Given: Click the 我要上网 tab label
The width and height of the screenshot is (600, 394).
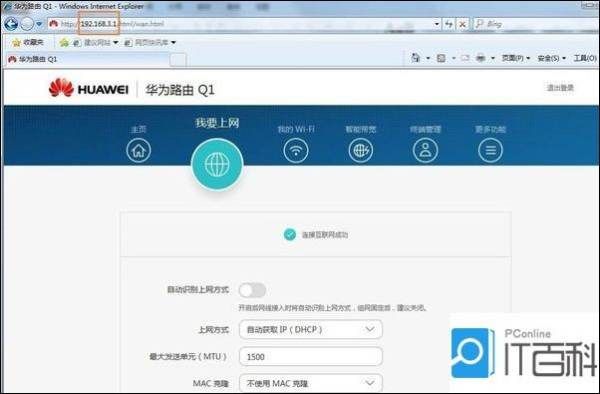Looking at the screenshot, I should coord(217,123).
